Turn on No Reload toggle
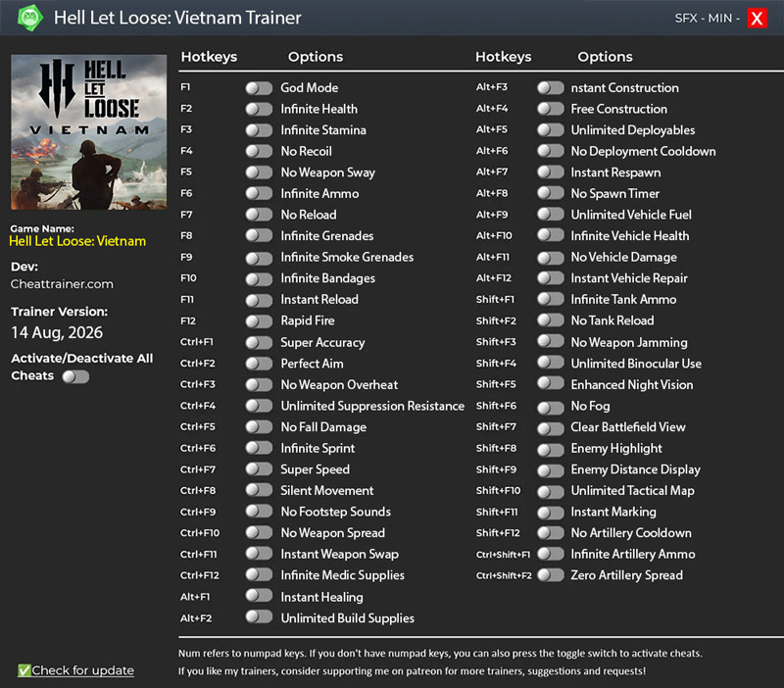 259,215
